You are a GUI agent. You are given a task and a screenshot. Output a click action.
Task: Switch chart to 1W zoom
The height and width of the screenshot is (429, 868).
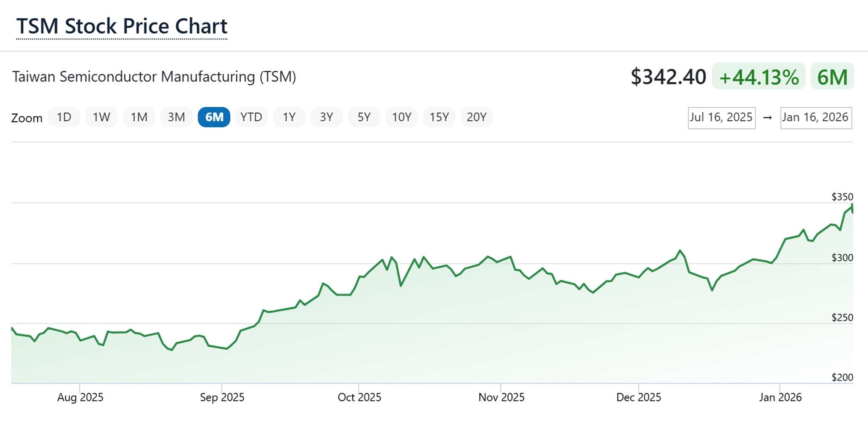[x=101, y=117]
